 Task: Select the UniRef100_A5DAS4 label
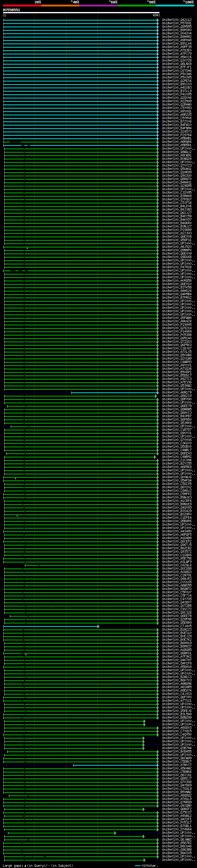click(177, 667)
